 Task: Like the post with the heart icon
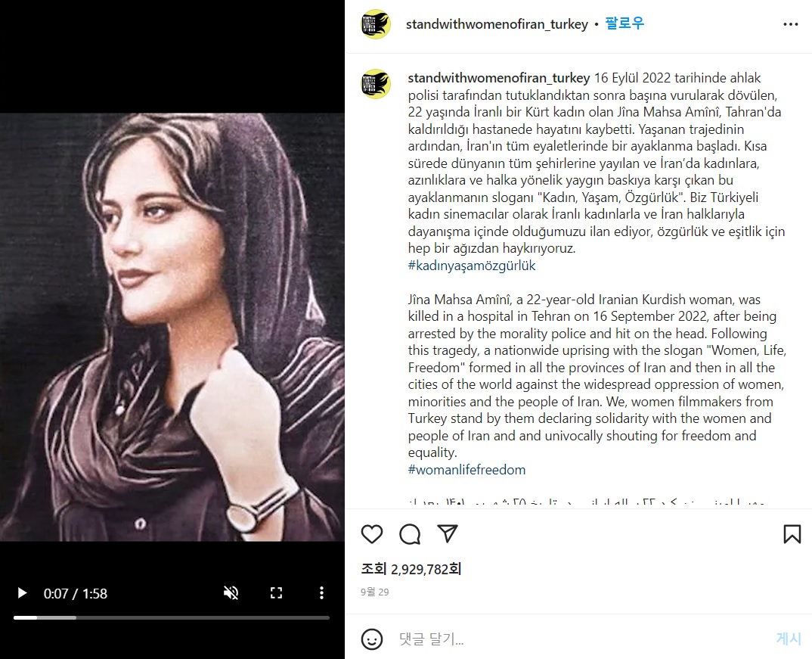coord(372,534)
